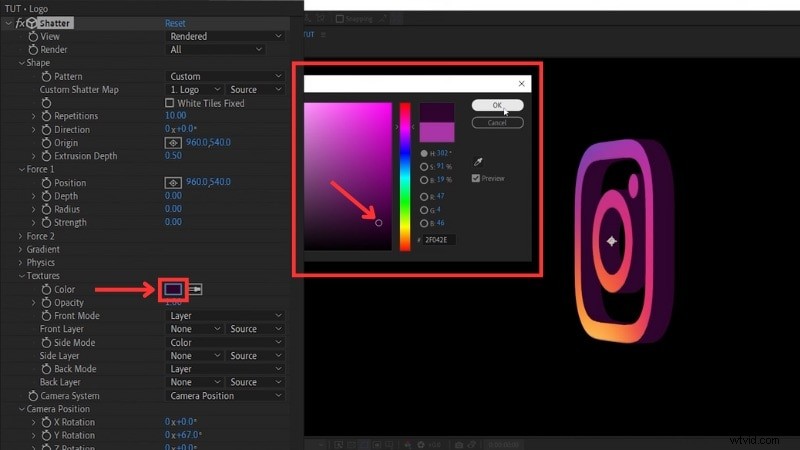Toggle the Opacity stopwatch icon
This screenshot has width=800, height=450.
[x=46, y=303]
